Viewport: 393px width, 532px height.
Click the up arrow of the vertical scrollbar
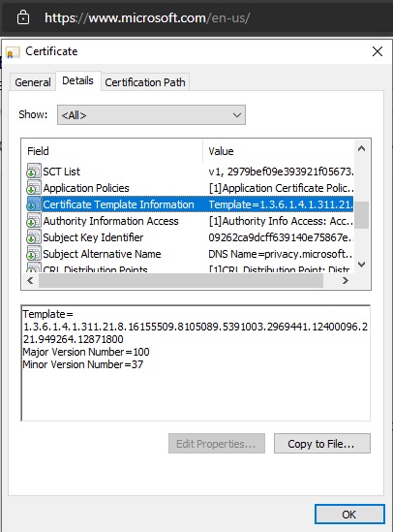pyautogui.click(x=361, y=148)
